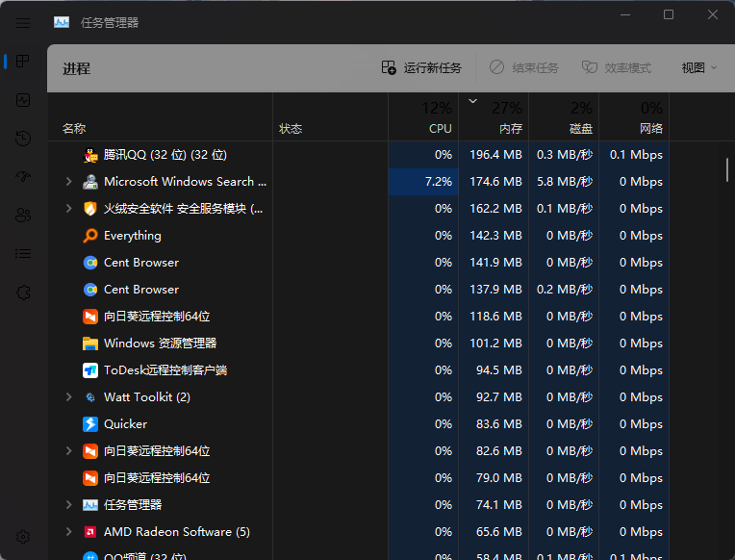Click the 174.6 MB memory cell
This screenshot has height=560, width=735.
click(494, 182)
